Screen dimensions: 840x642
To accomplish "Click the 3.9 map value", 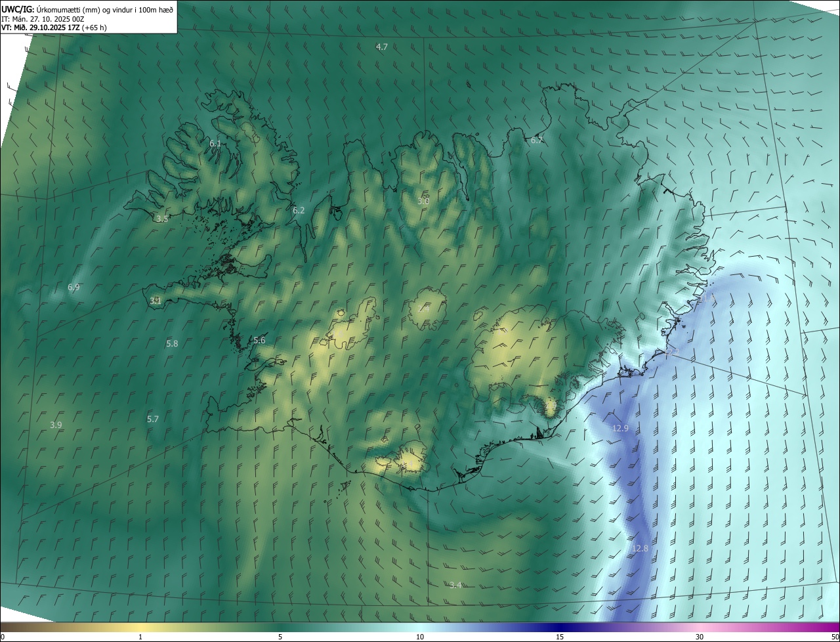I will pyautogui.click(x=56, y=425).
